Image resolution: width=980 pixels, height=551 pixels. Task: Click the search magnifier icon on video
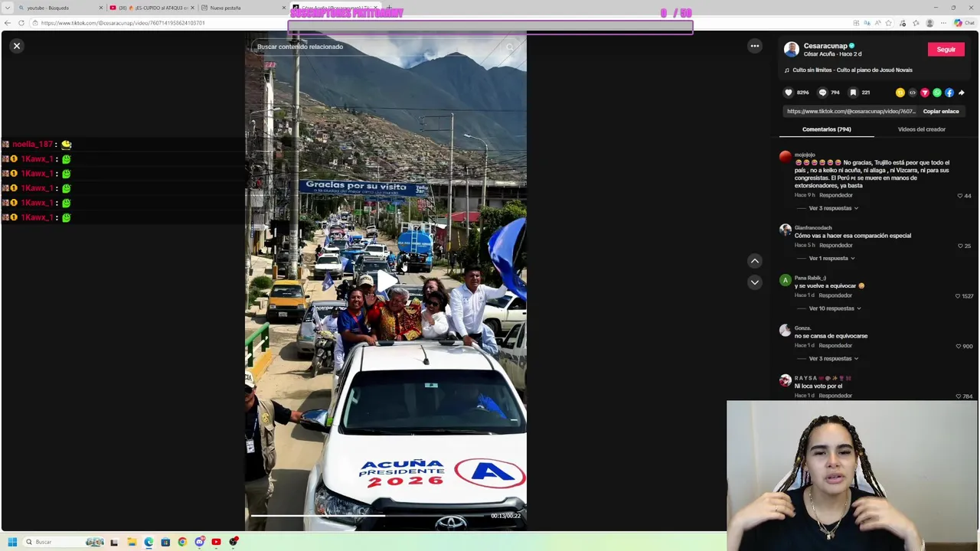tap(510, 47)
